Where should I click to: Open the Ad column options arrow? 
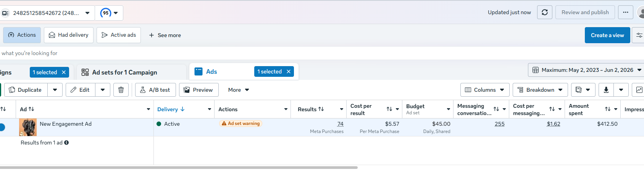pos(148,109)
